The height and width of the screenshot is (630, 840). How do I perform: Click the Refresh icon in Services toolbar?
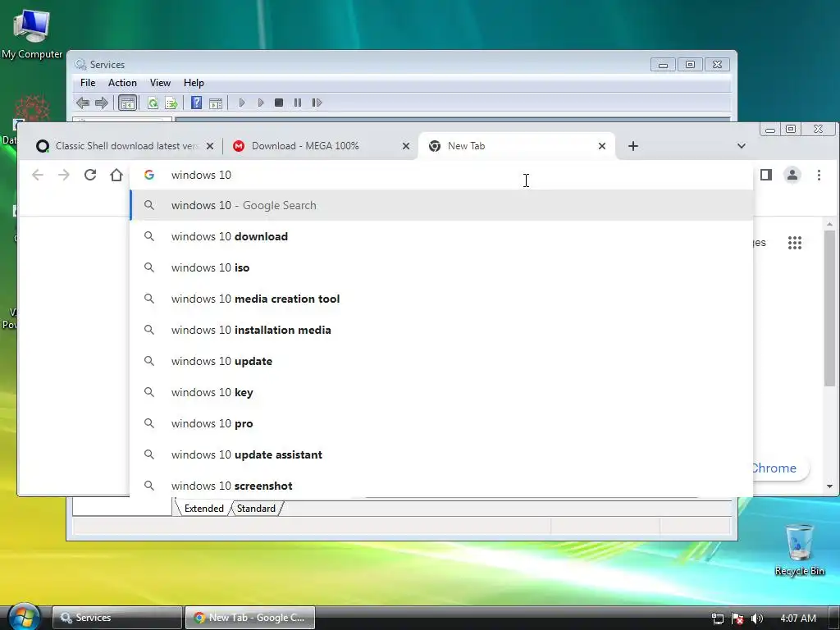[x=153, y=103]
